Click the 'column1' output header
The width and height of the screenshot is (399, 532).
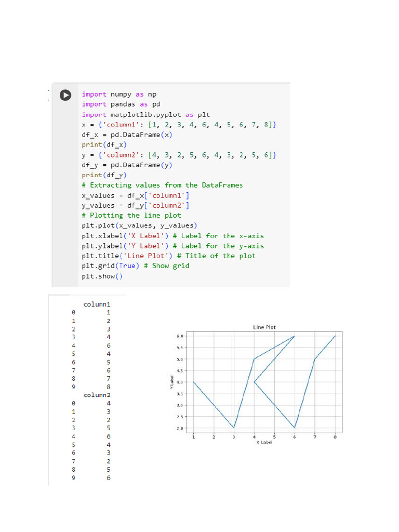[97, 304]
